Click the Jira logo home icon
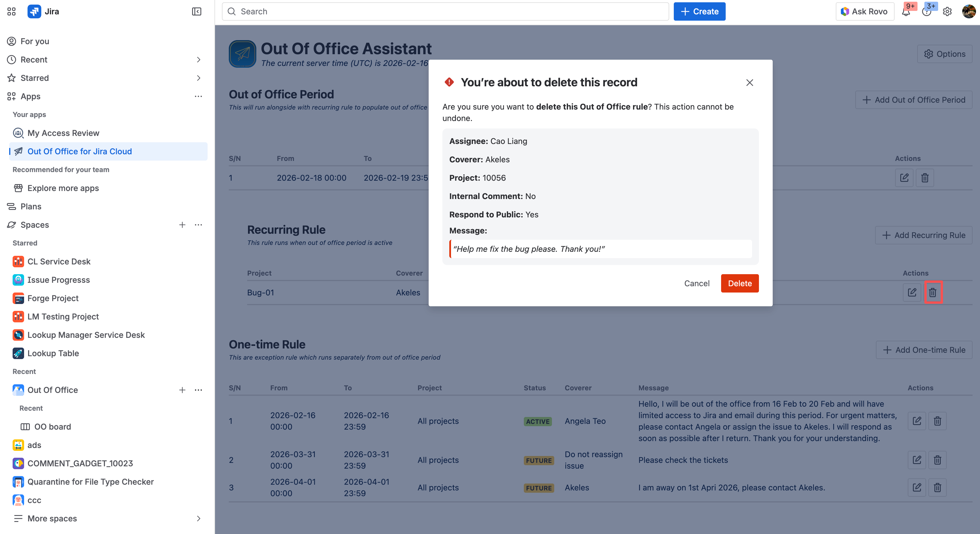 pyautogui.click(x=34, y=11)
